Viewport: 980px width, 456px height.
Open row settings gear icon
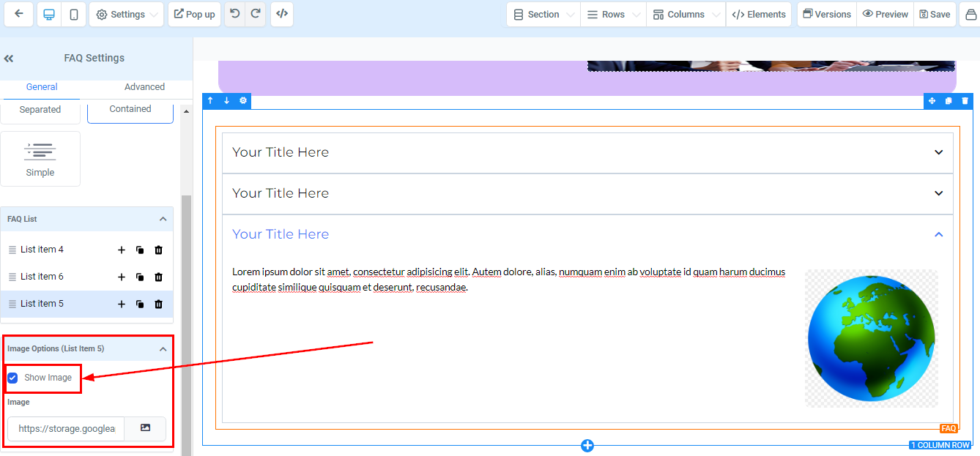point(243,100)
